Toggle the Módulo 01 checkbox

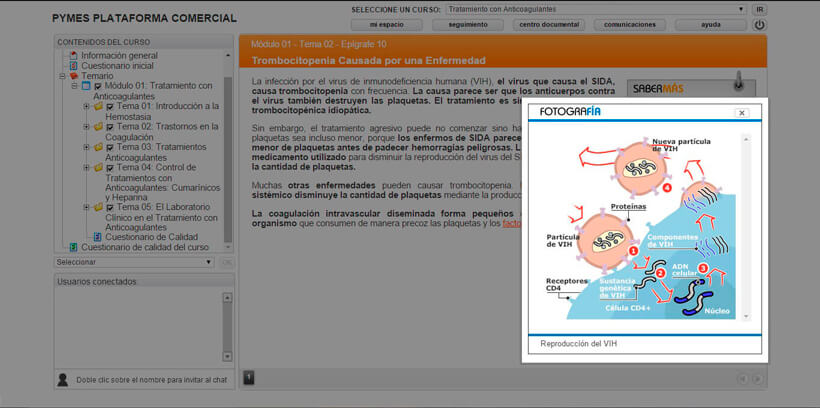coord(98,86)
